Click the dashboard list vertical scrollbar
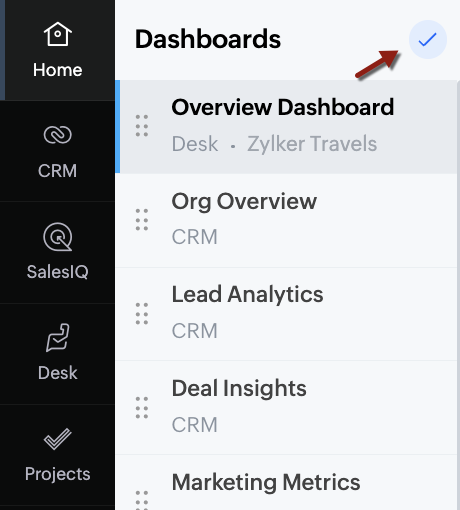 click(x=458, y=295)
